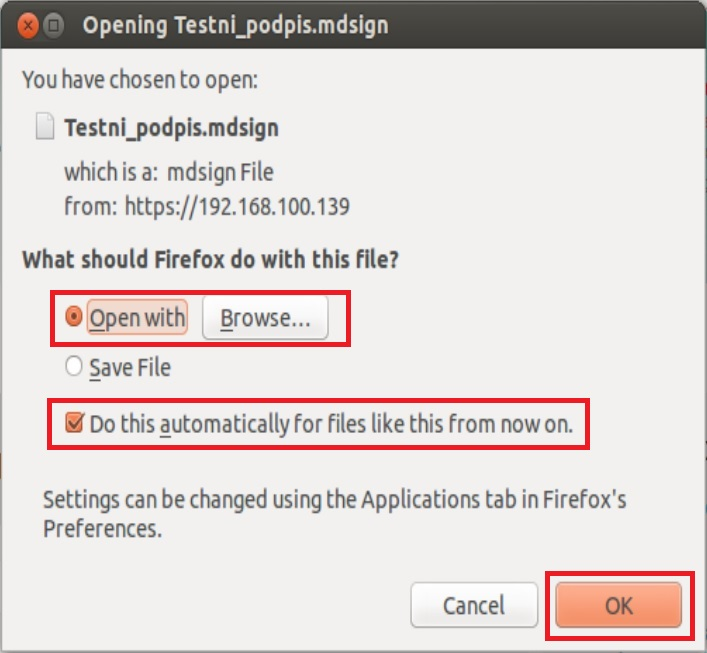Screen dimensions: 707x653
Task: Click the bold Testni_podpis.mdsign file name
Action: (x=171, y=128)
